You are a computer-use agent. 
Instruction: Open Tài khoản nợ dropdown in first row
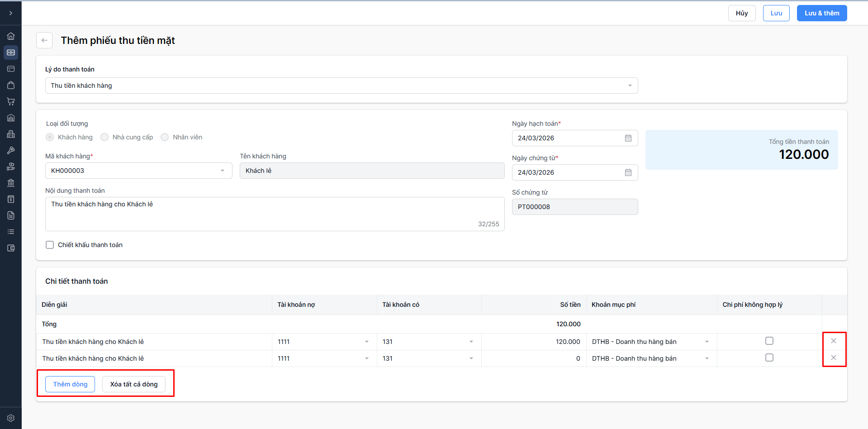tap(366, 342)
